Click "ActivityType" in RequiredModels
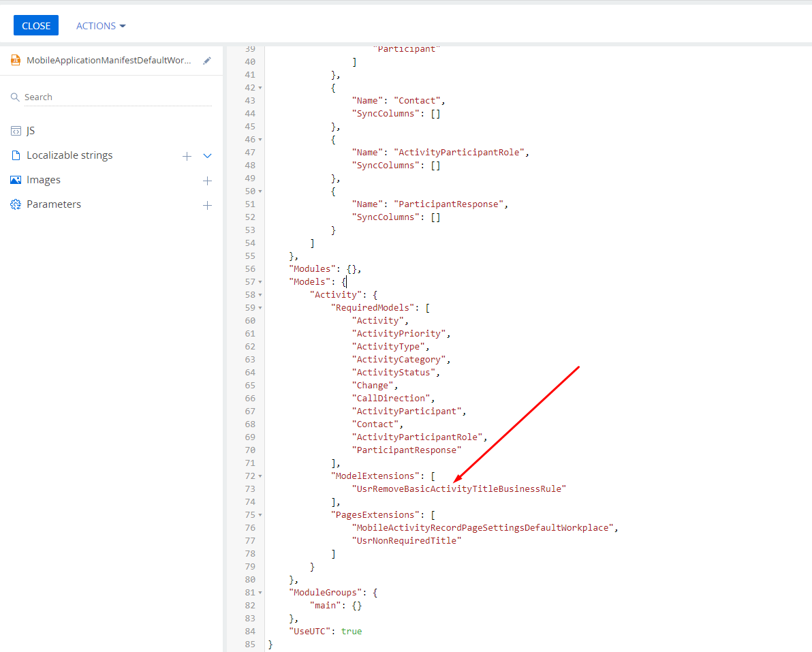The height and width of the screenshot is (652, 812). 388,347
